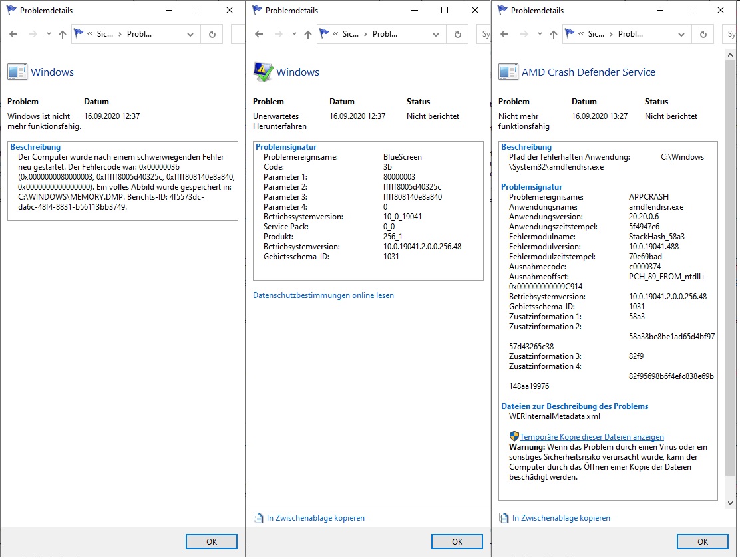Click OK in the AMD Crash Defender window
The width and height of the screenshot is (740, 560).
coord(702,541)
